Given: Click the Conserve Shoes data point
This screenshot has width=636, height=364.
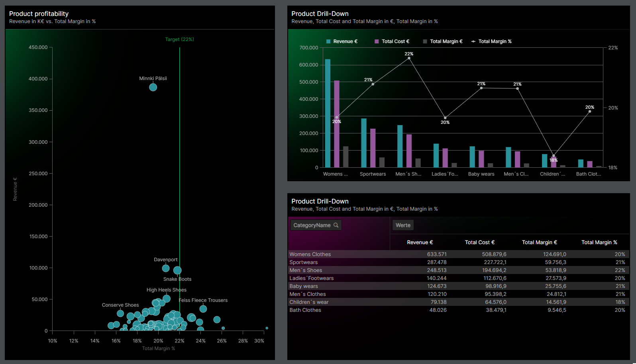Looking at the screenshot, I should 120,313.
